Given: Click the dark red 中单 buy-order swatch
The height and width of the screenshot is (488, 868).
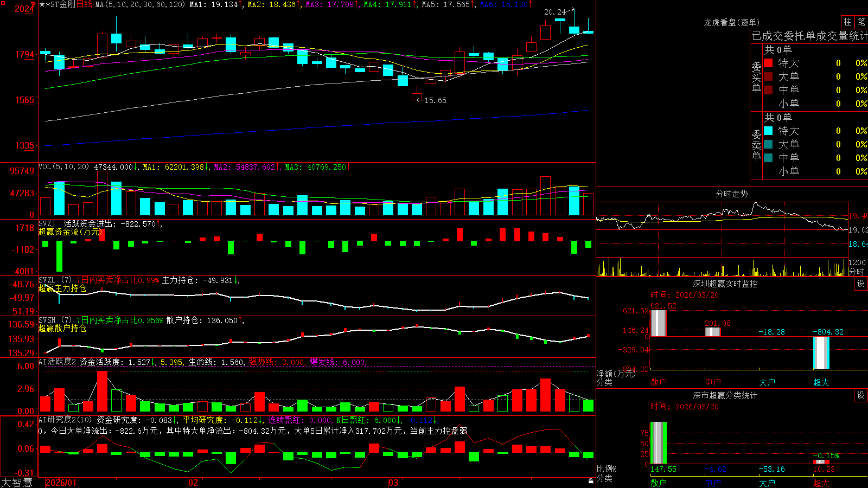Looking at the screenshot, I should tap(768, 90).
